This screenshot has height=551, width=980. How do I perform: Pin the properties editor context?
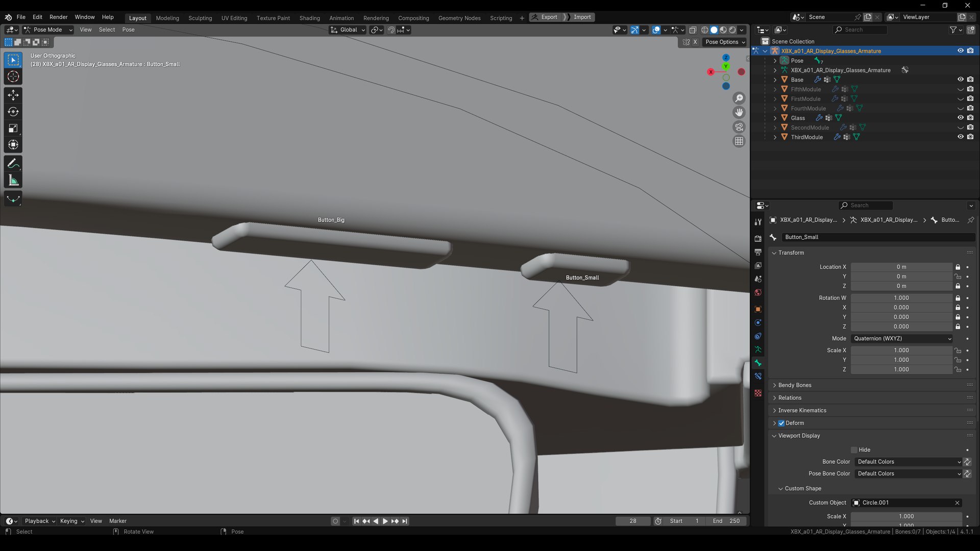971,220
